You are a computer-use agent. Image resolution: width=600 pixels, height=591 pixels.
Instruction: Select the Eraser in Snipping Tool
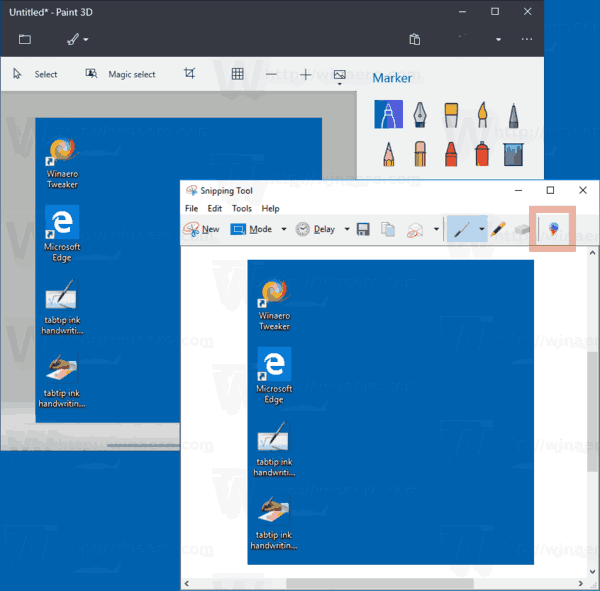click(x=522, y=229)
